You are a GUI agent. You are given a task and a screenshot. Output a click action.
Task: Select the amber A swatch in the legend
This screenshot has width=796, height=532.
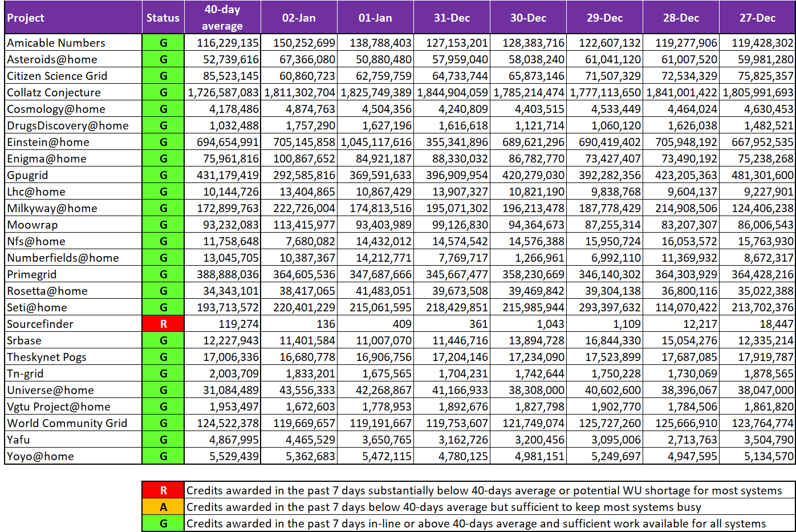click(163, 507)
